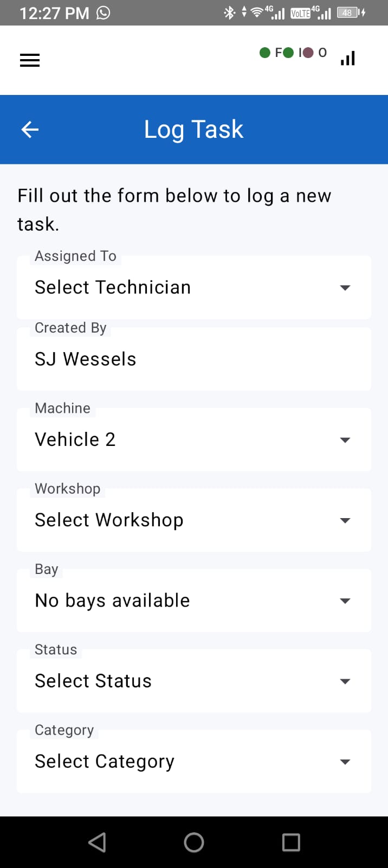Click the Created By field SJ Wessels

click(x=194, y=359)
